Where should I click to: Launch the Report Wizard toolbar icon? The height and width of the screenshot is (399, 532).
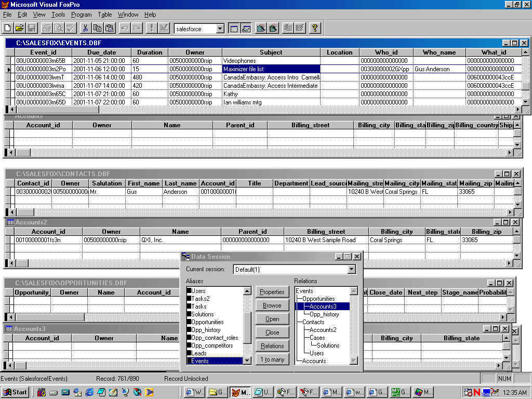[x=273, y=28]
